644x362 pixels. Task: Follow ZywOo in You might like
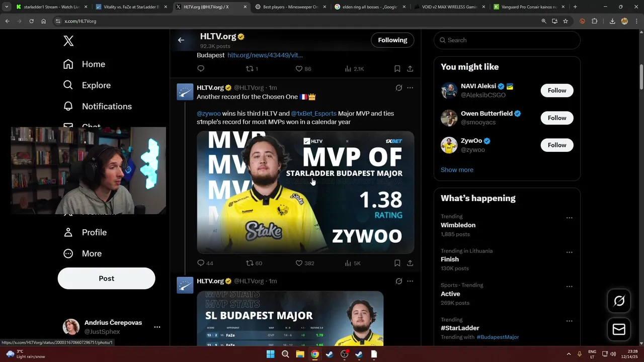(556, 145)
